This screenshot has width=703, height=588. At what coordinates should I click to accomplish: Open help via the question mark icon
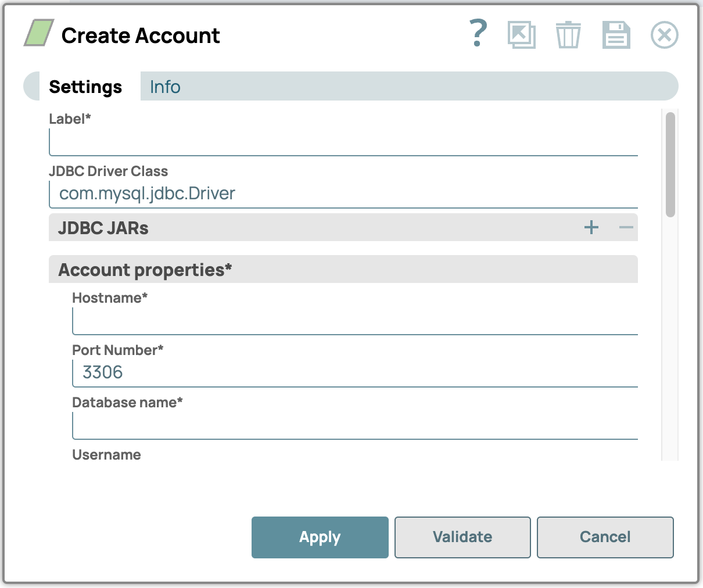[478, 34]
